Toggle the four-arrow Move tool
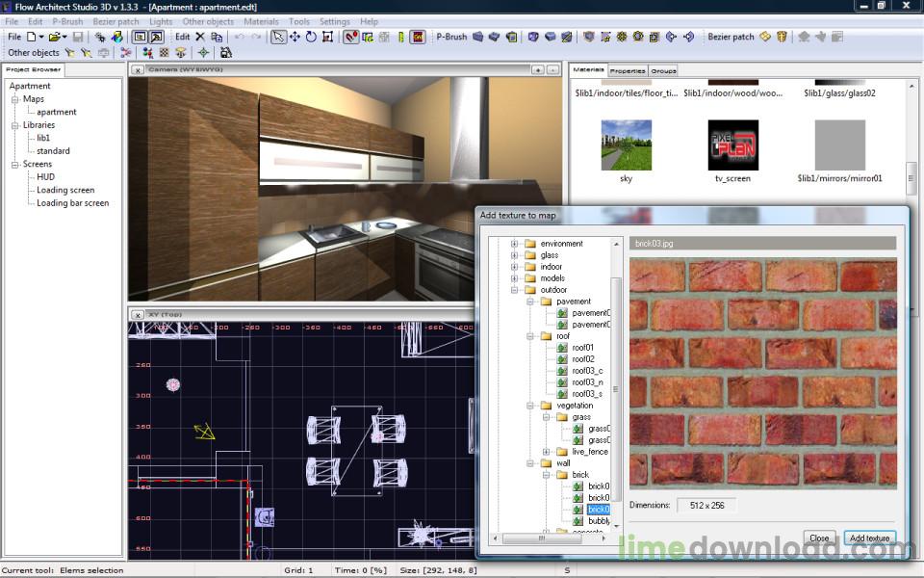The width and height of the screenshot is (924, 578). point(295,37)
